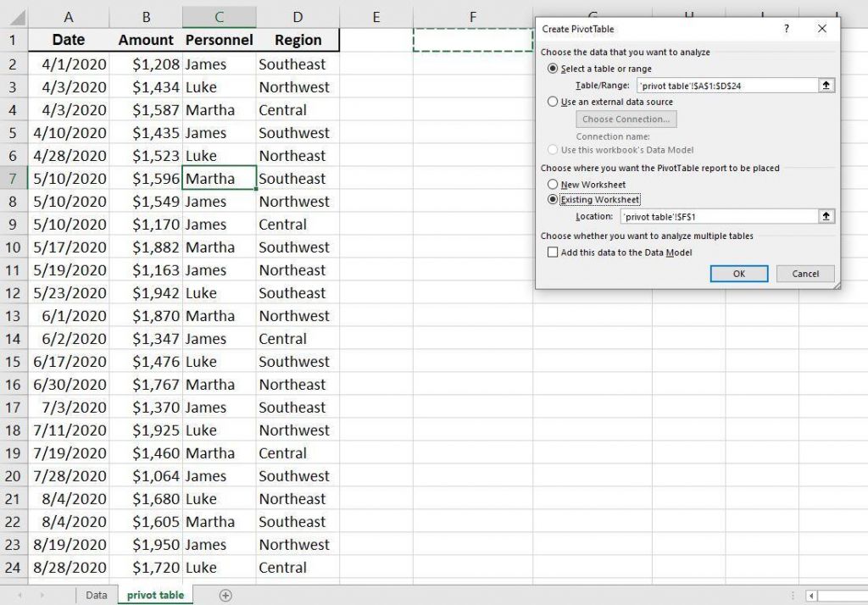Image resolution: width=868 pixels, height=605 pixels.
Task: Select the Region column header D
Action: [x=298, y=14]
